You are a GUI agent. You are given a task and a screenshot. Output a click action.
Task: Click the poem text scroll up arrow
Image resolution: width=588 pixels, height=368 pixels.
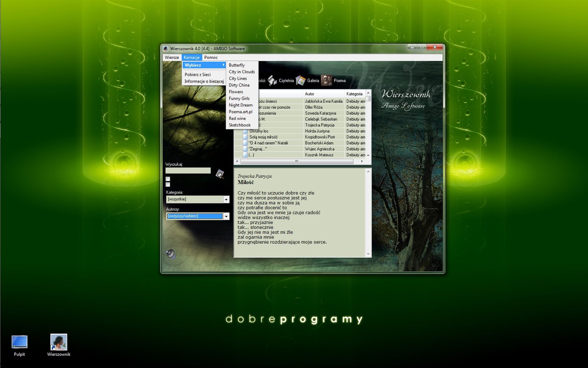click(368, 171)
